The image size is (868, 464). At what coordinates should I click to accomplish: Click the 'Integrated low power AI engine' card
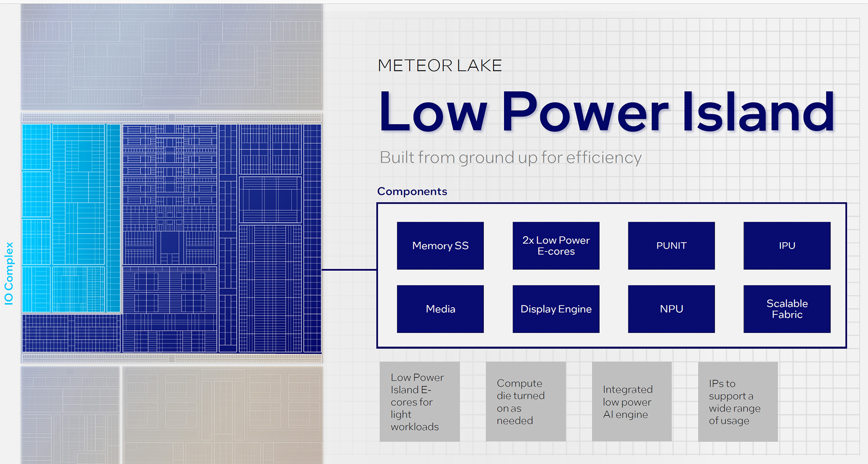coord(632,402)
